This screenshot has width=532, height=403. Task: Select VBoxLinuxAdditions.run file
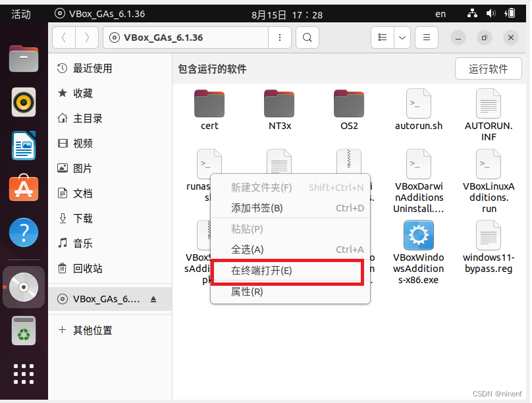click(x=489, y=182)
